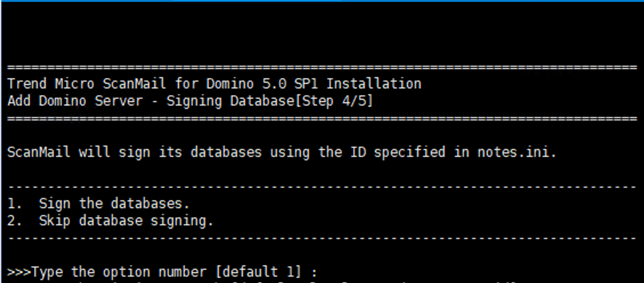Screen dimensions: 644x283
Task: Click the blue top border of terminal window
Action: [x=322, y=1]
